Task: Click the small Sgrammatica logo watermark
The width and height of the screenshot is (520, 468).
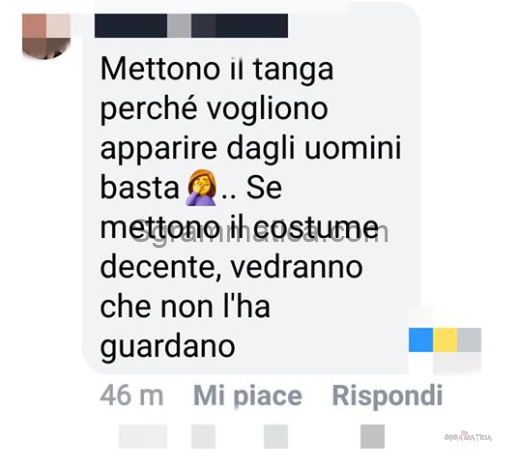Action: tap(468, 436)
